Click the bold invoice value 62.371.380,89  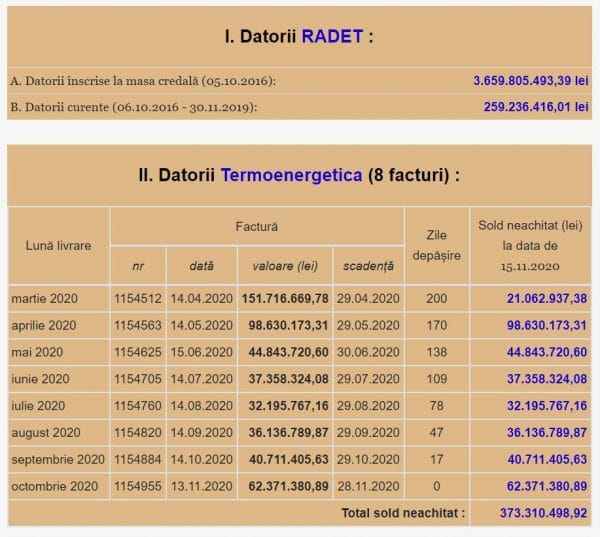point(289,486)
